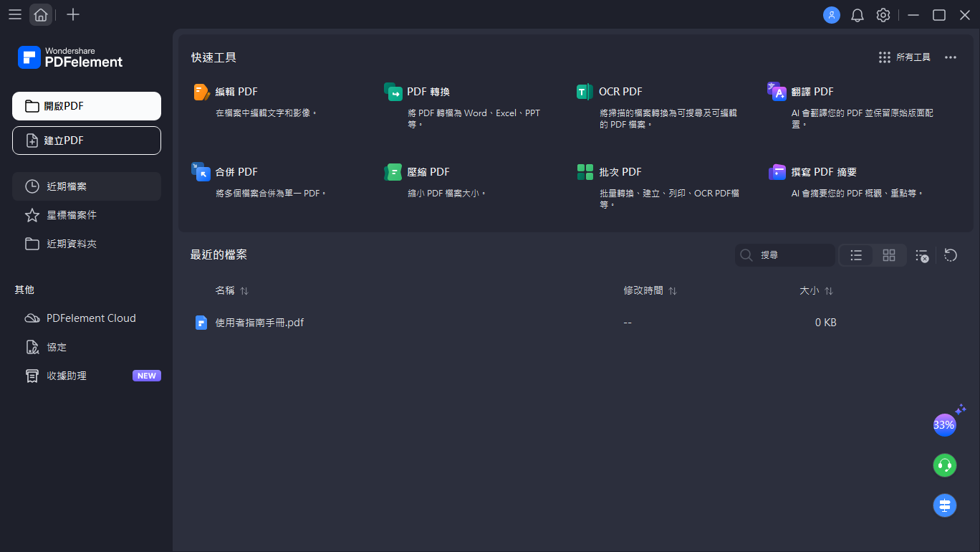This screenshot has height=552, width=980.
Task: Open the 翻譯 PDF tool
Action: pos(811,91)
